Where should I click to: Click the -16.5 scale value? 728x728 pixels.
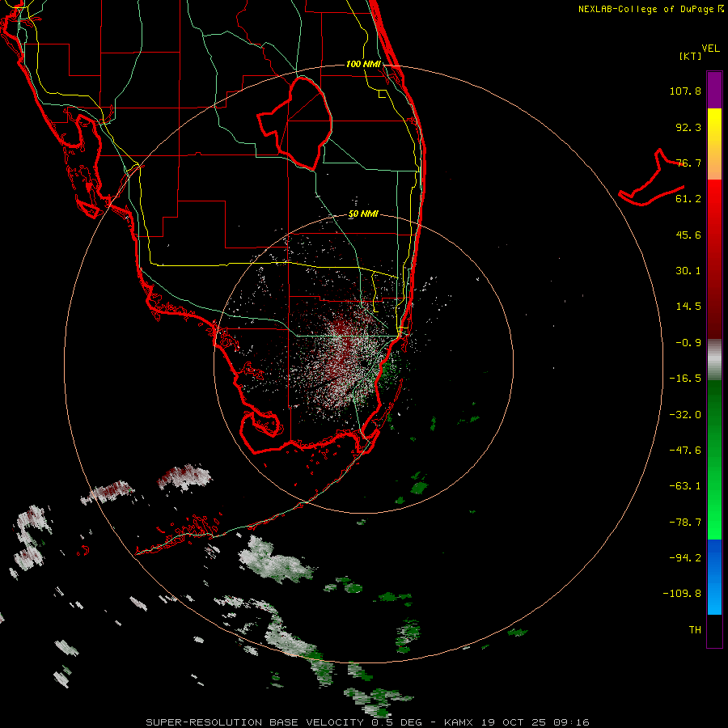pyautogui.click(x=685, y=379)
